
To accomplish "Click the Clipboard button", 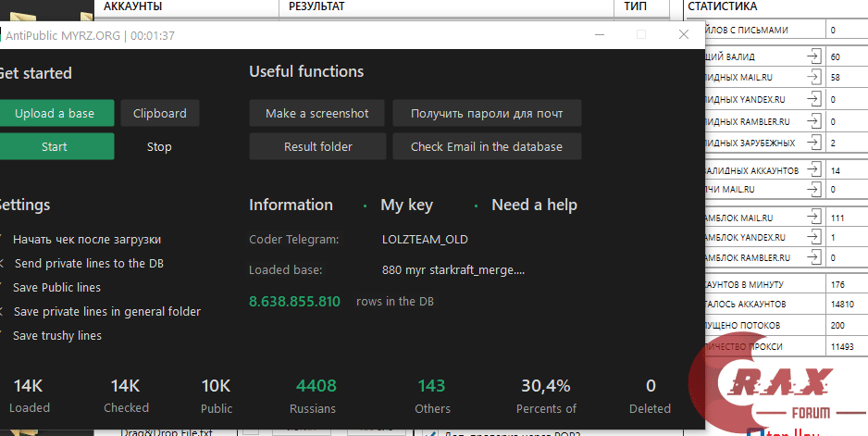I will [x=160, y=113].
